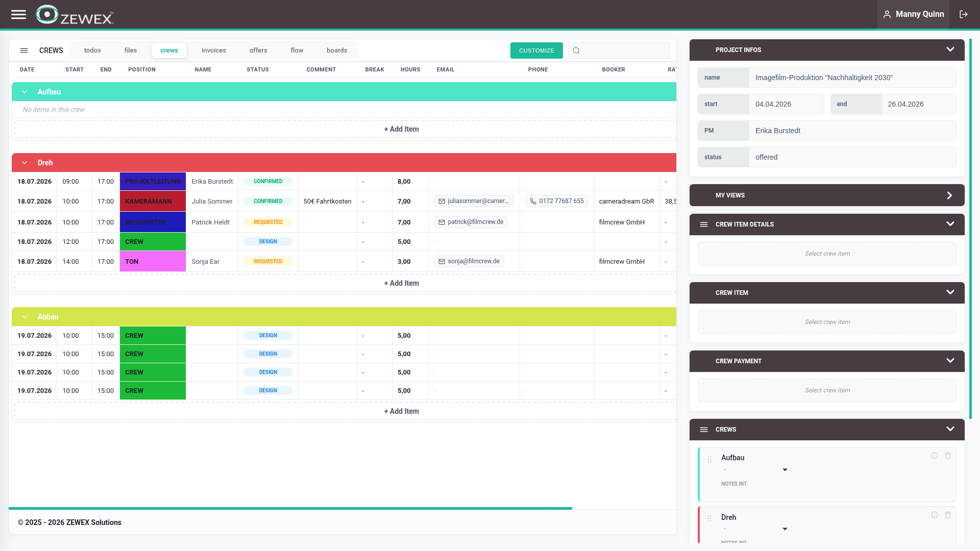Open the main hamburger menu
The width and height of the screenshot is (980, 551).
(x=18, y=14)
